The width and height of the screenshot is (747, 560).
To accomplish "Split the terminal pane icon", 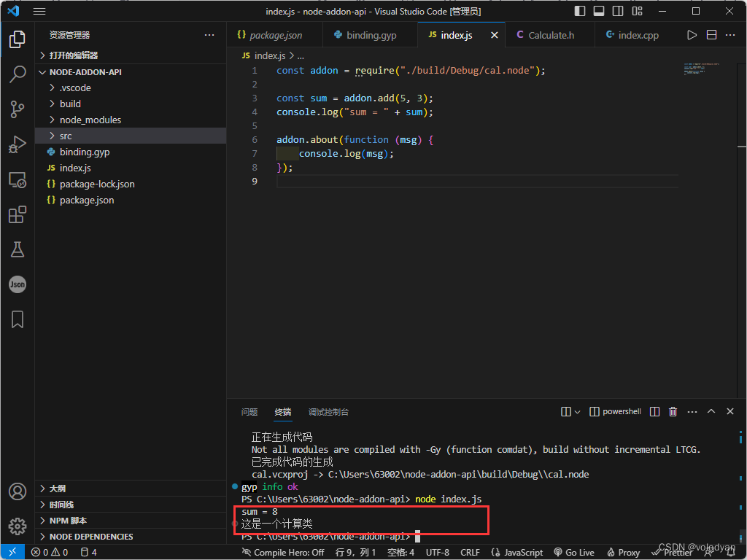I will pyautogui.click(x=655, y=412).
